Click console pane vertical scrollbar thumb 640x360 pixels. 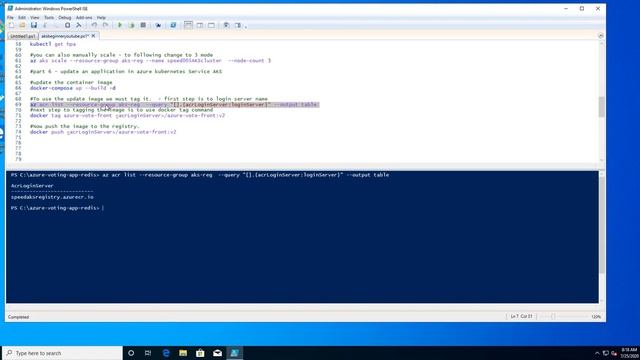(602, 225)
